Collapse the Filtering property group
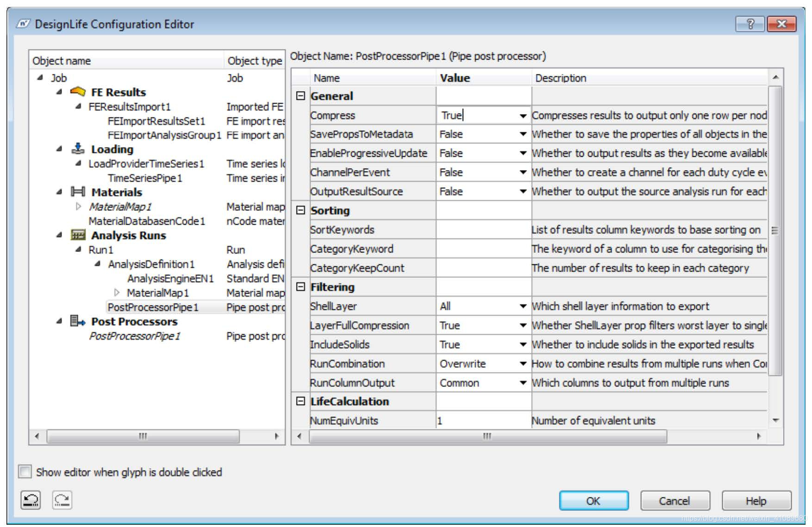The height and width of the screenshot is (527, 812). [301, 287]
